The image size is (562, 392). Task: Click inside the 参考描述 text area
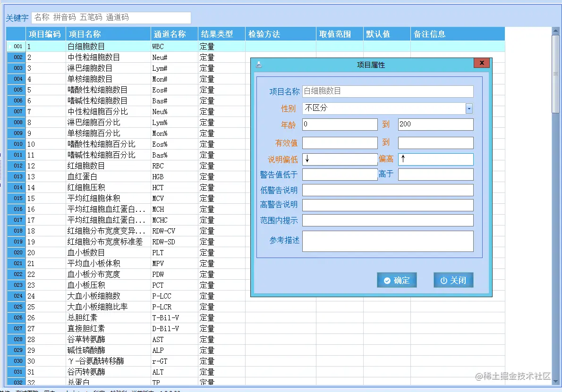pyautogui.click(x=387, y=241)
